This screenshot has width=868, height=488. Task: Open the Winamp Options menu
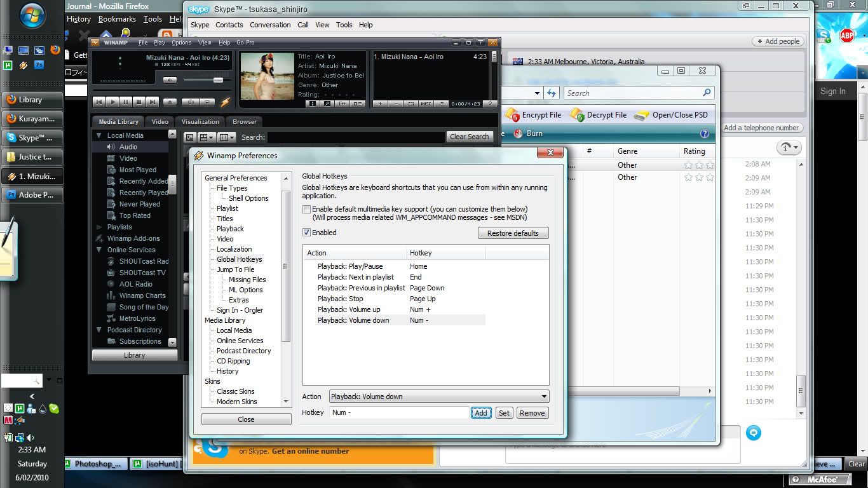(181, 43)
